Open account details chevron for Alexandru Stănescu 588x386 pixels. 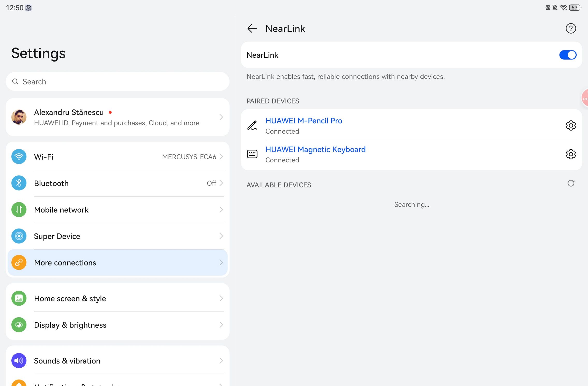pyautogui.click(x=221, y=117)
